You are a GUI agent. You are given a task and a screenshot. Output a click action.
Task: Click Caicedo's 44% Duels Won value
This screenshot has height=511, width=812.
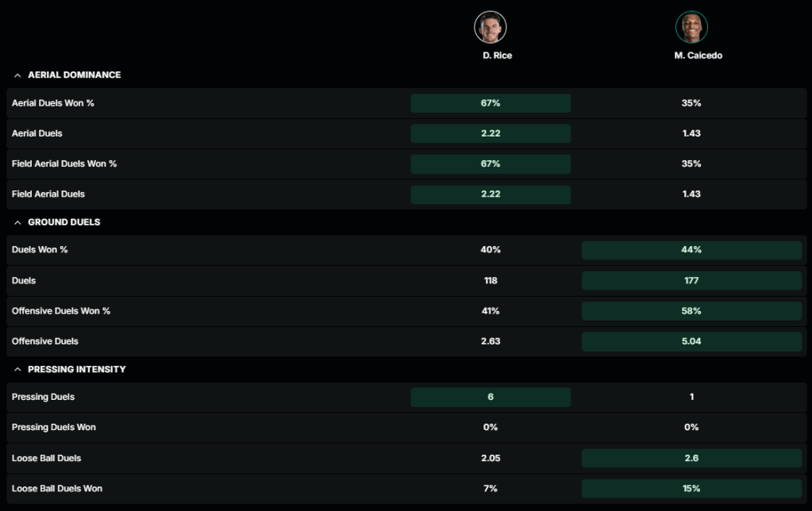point(691,250)
